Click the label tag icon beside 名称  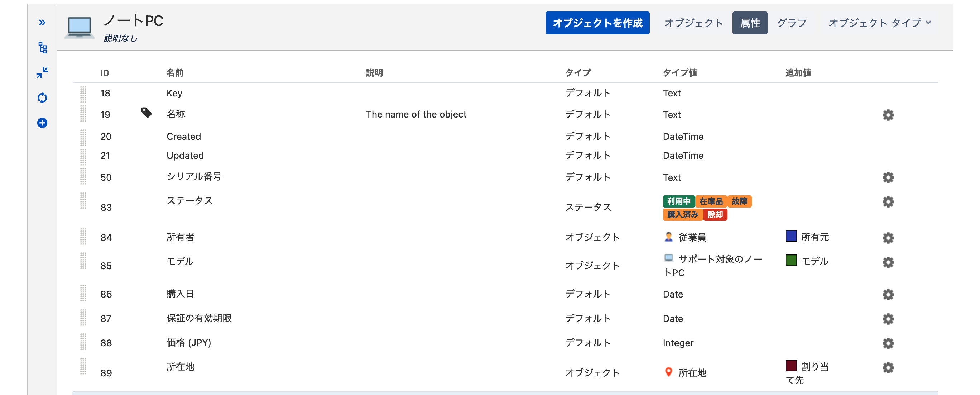[146, 113]
